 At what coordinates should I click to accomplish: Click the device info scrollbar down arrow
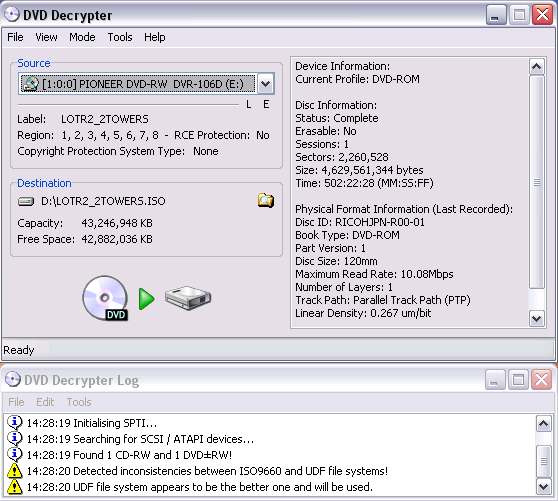[x=537, y=318]
